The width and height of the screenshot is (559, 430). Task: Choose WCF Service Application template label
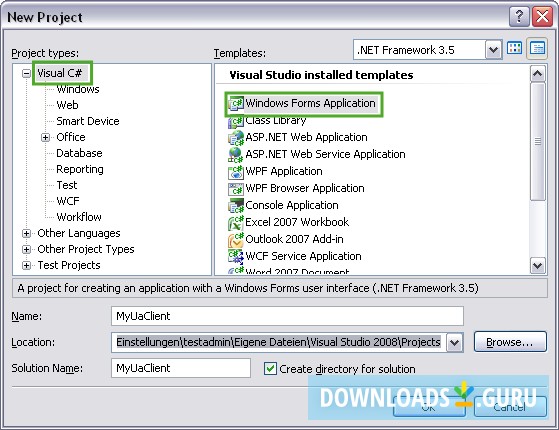click(303, 256)
